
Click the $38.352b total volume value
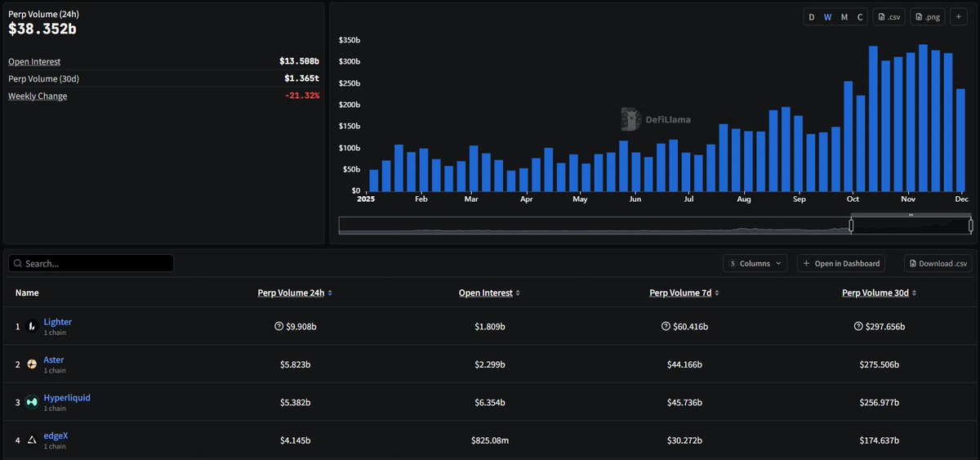coord(42,29)
